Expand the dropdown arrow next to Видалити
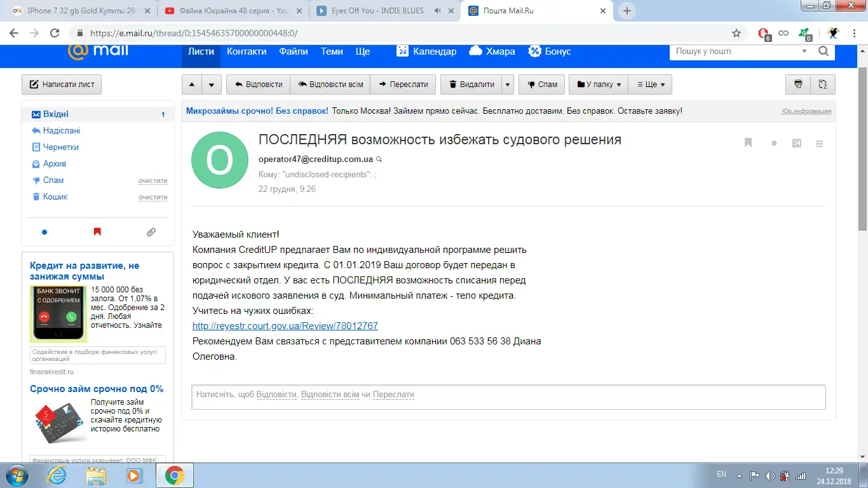This screenshot has width=868, height=488. pos(507,85)
